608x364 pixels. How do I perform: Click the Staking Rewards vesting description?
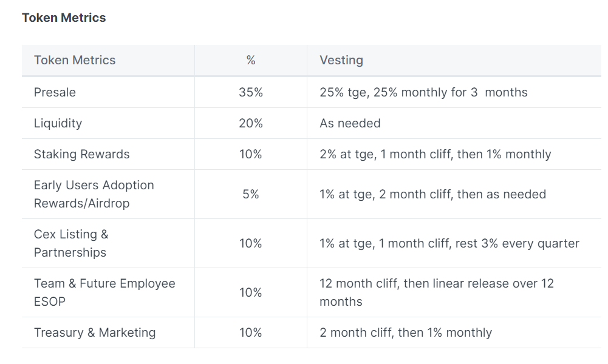(x=435, y=154)
